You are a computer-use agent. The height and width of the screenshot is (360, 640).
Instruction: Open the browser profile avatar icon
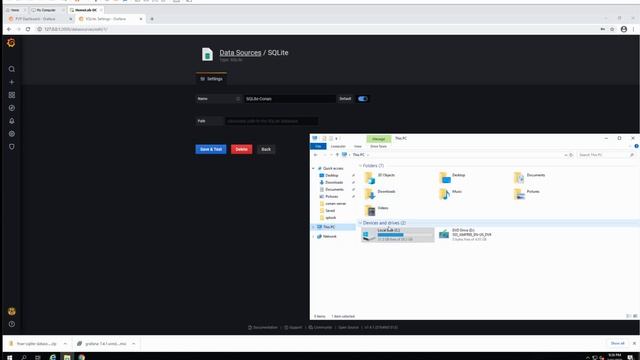[x=624, y=29]
